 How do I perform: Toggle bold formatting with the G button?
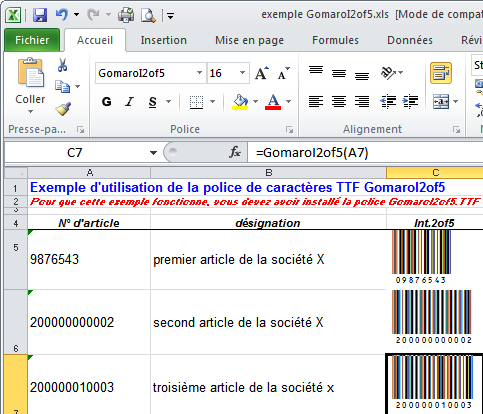point(107,102)
